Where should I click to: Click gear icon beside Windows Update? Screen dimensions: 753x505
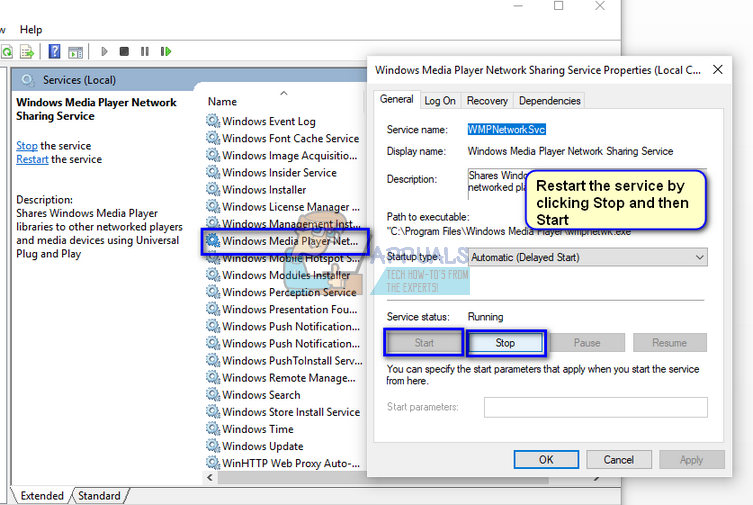[x=213, y=445]
